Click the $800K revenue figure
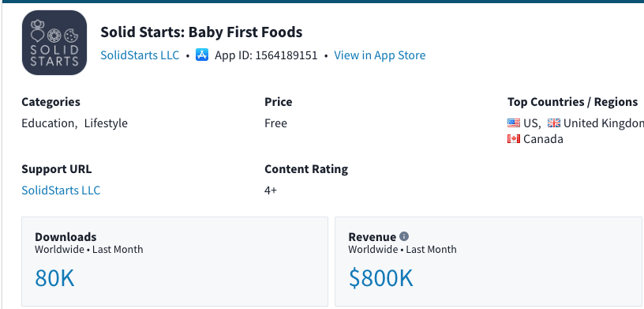 380,277
